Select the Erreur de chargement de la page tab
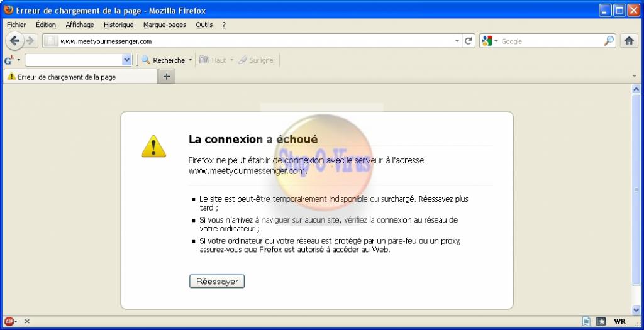 coord(80,76)
